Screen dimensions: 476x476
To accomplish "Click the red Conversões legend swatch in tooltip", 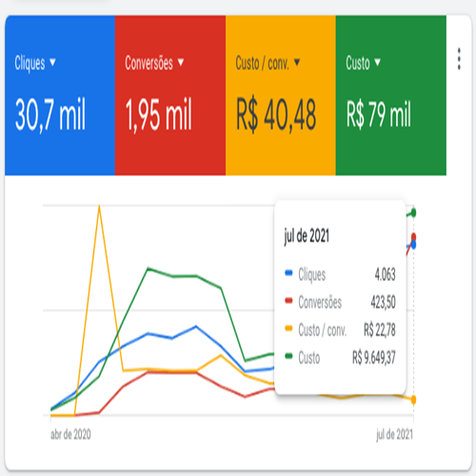I will pos(288,301).
